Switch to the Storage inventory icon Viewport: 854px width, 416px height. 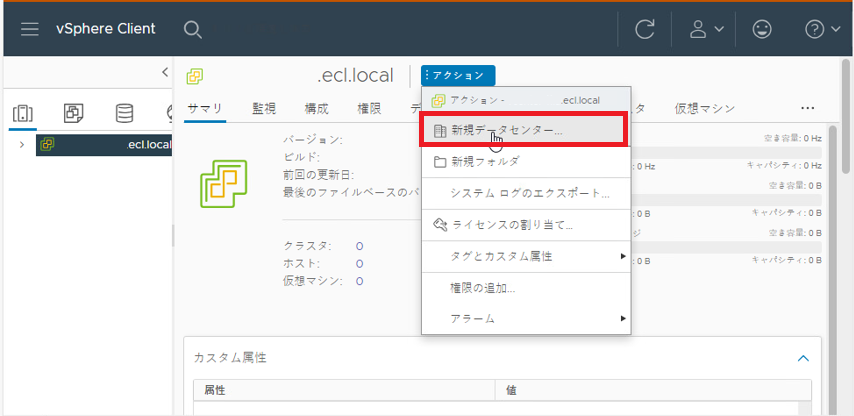pyautogui.click(x=124, y=112)
